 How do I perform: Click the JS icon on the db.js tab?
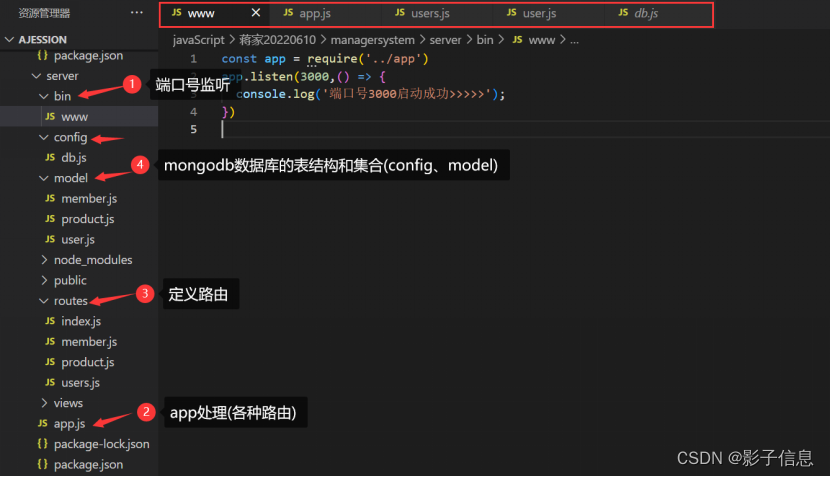[623, 13]
